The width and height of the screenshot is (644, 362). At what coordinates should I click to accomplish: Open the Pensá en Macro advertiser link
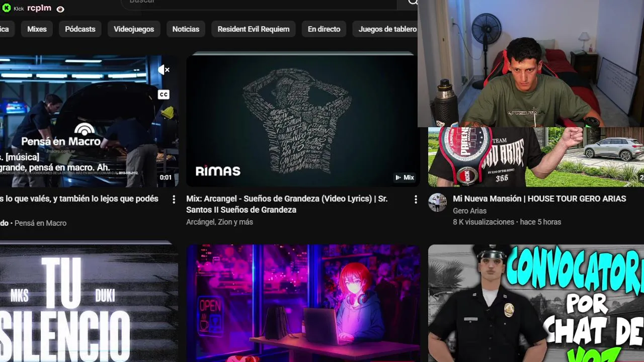(x=40, y=223)
